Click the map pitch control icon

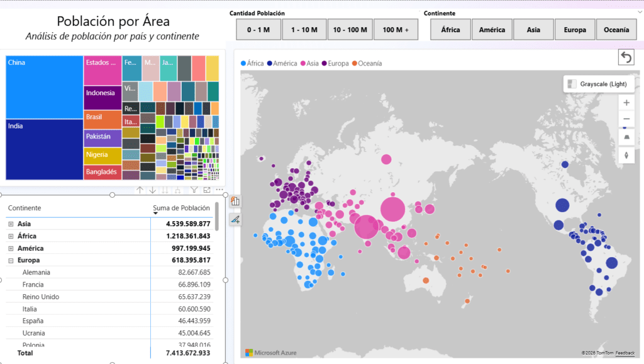(x=626, y=137)
